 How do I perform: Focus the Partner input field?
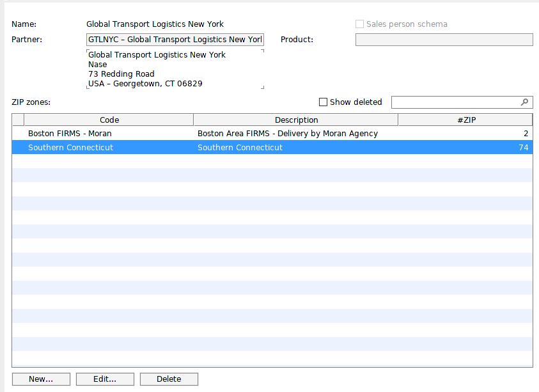click(175, 40)
